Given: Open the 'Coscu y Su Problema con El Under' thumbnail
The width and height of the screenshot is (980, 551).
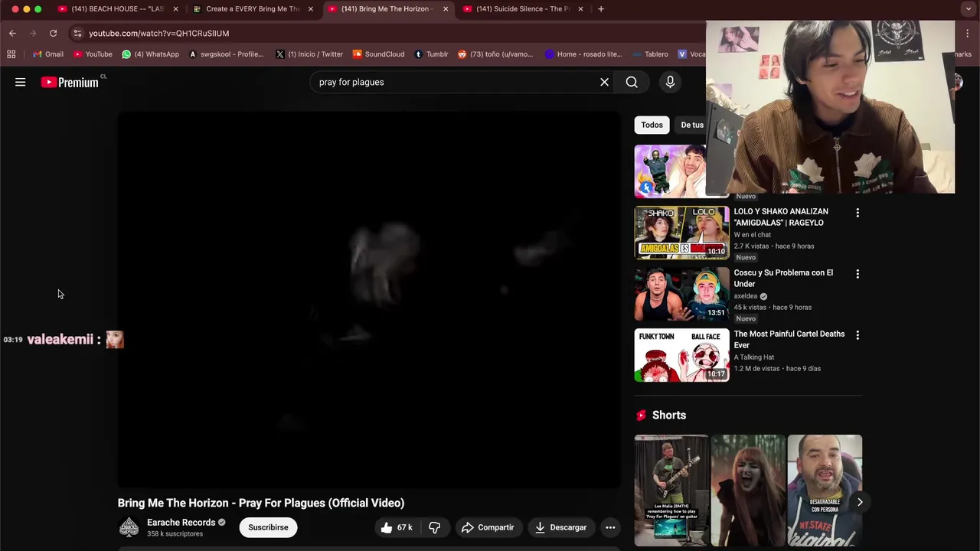Looking at the screenshot, I should [x=681, y=294].
